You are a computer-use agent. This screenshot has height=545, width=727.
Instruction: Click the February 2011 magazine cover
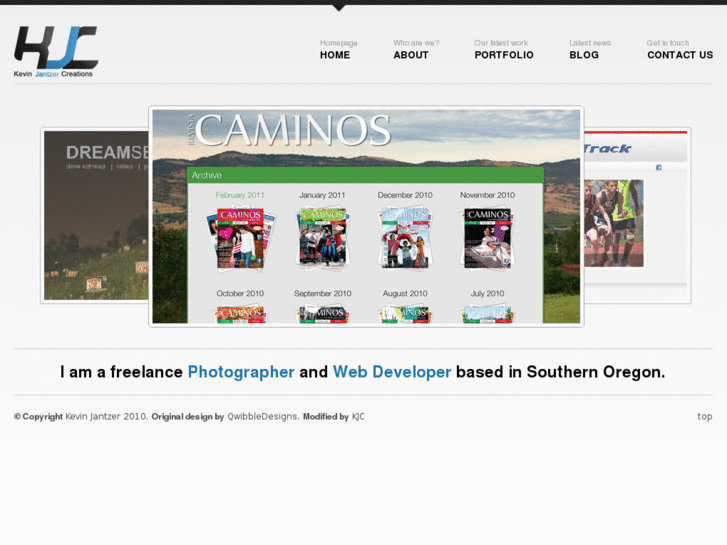pos(240,239)
